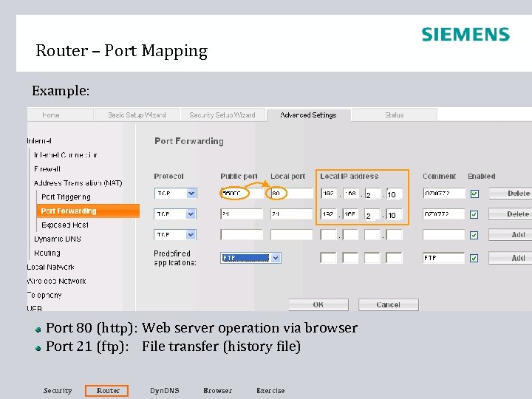Toggle Enabled checkbox in the FTP row
Screen dimensions: 532x399
(474, 258)
